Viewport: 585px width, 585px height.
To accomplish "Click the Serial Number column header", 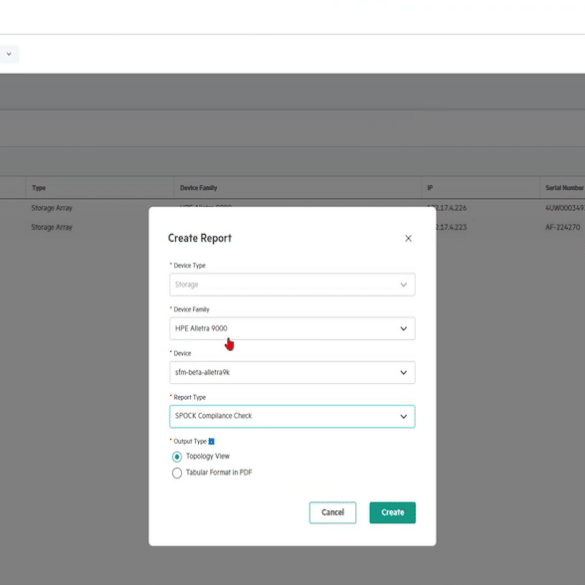I will pos(564,188).
